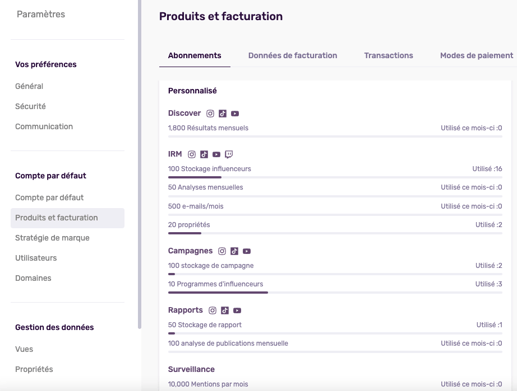Click the TikTok icon beside Discover
The width and height of the screenshot is (517, 391).
point(222,114)
